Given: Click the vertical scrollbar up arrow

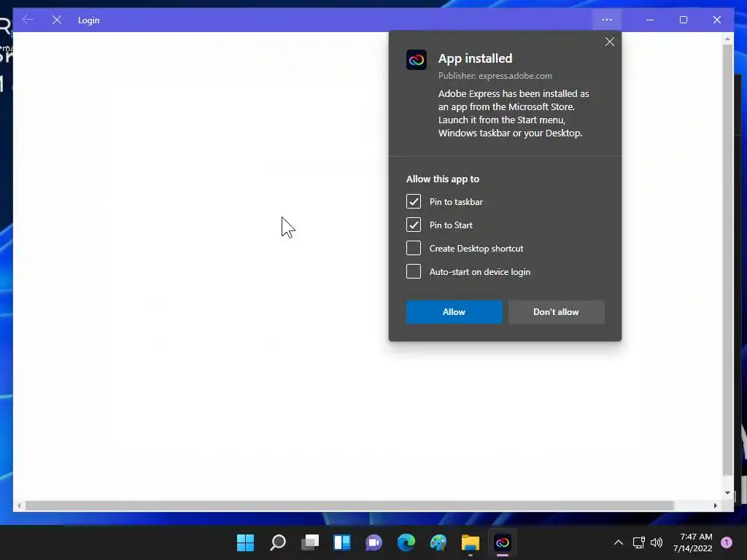Looking at the screenshot, I should click(727, 38).
